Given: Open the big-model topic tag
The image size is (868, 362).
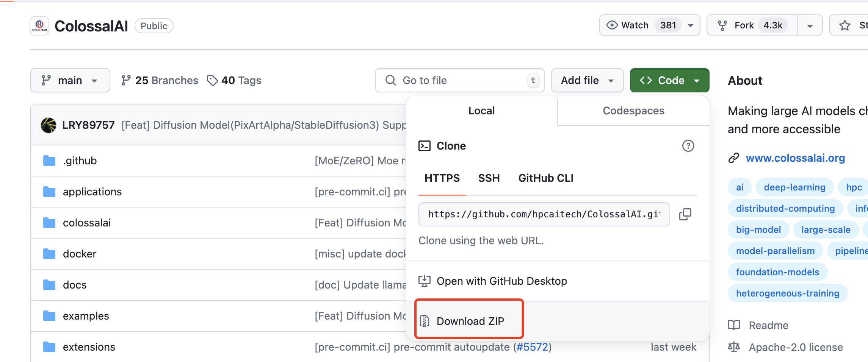Looking at the screenshot, I should pos(758,229).
